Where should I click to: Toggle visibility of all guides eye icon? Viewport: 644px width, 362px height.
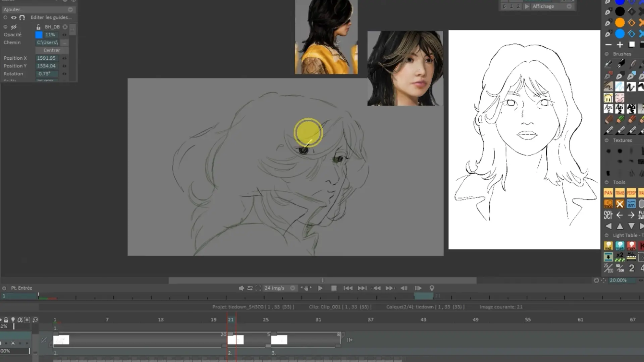tap(14, 17)
